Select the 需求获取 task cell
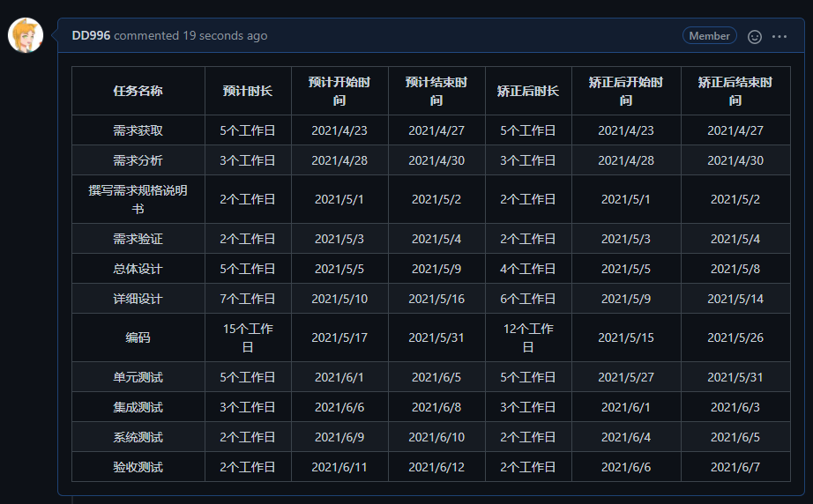 pos(138,130)
